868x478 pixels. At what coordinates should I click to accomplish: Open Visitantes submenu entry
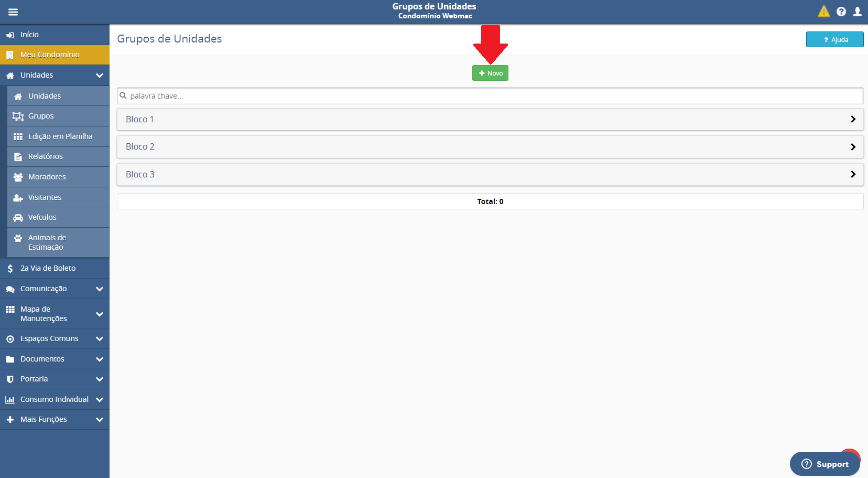click(58, 197)
